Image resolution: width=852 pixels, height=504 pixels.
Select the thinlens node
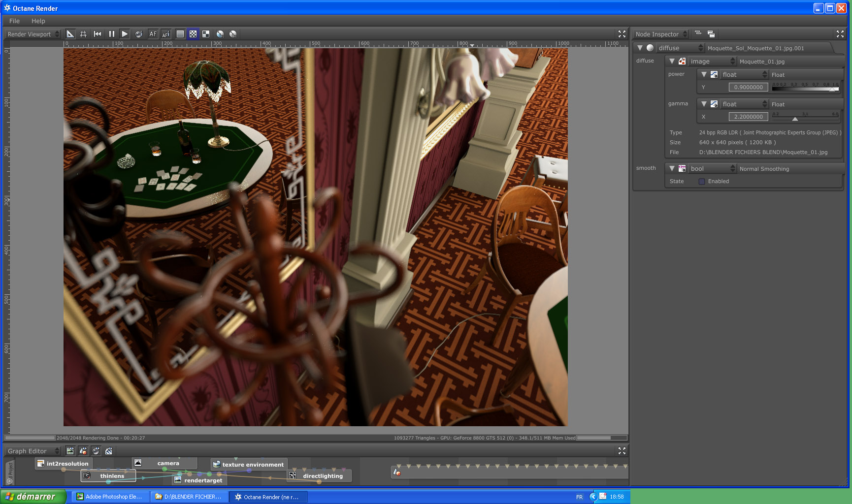click(x=108, y=476)
